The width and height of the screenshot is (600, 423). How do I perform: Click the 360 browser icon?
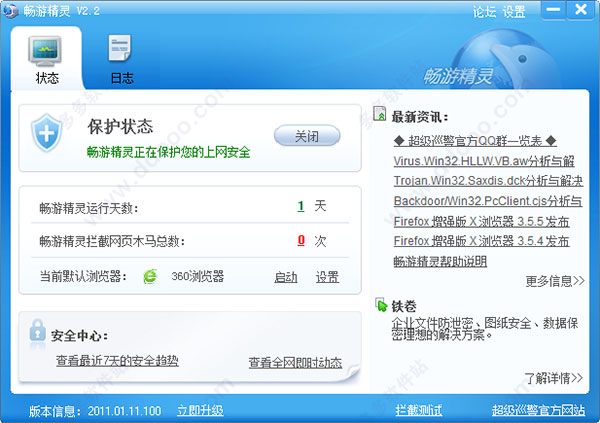(150, 276)
